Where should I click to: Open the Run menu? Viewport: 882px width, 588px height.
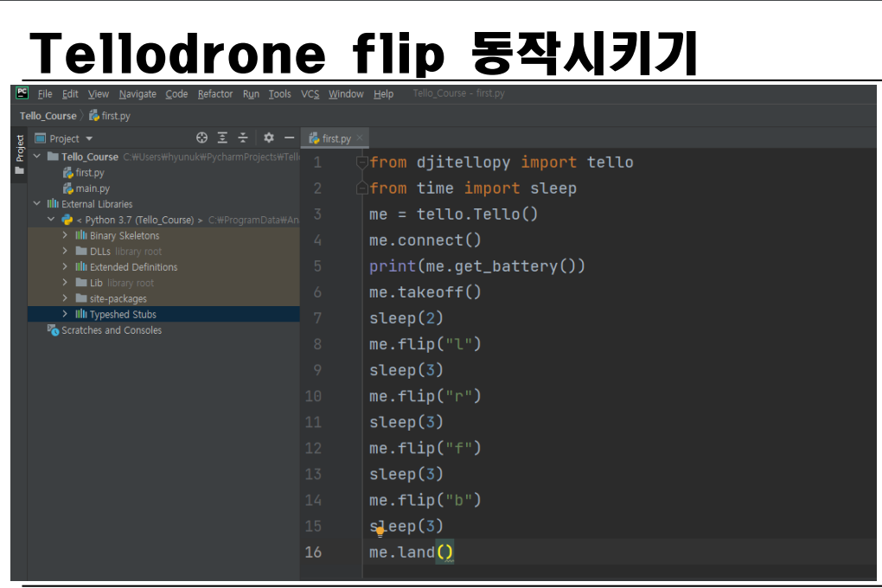[251, 94]
